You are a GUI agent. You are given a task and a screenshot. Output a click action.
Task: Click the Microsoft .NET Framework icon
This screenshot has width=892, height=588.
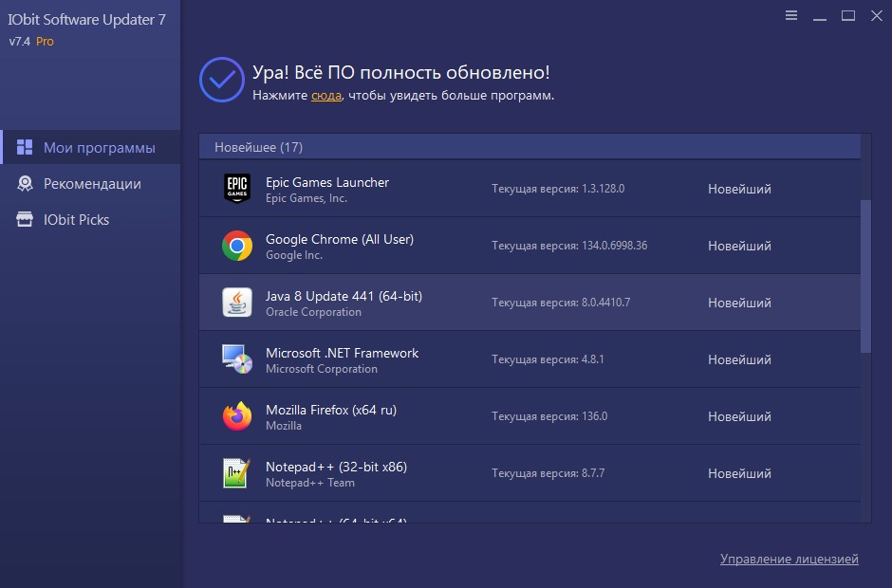click(237, 358)
